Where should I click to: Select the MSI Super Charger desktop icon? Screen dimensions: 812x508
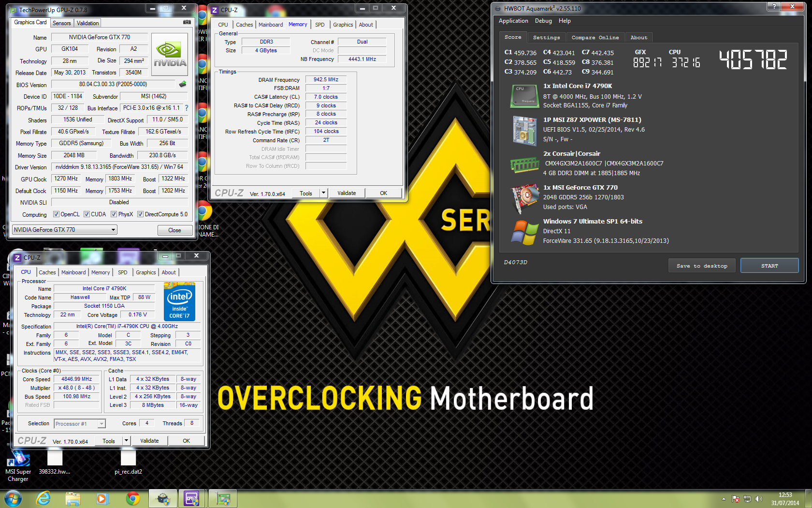(18, 466)
